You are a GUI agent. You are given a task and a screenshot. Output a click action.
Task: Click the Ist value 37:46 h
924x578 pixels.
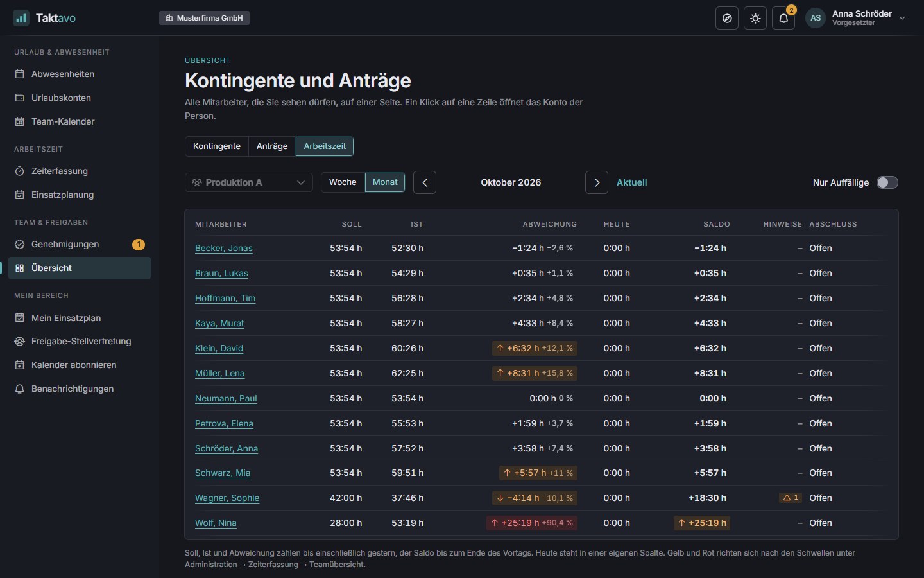(x=407, y=498)
